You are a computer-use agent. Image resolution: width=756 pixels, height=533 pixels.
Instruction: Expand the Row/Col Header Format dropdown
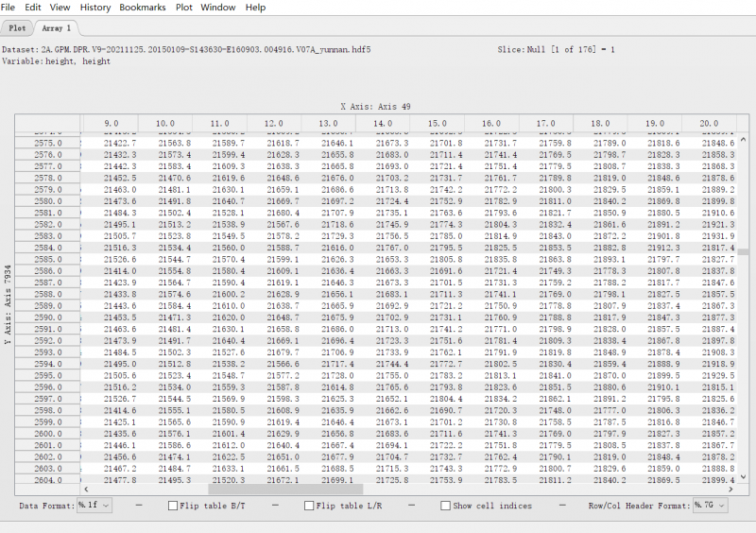click(710, 506)
